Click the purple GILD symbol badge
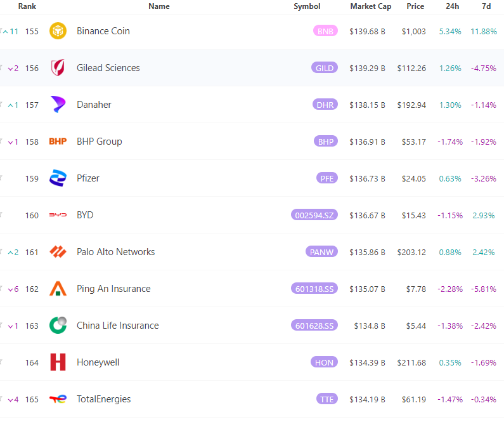504x422 pixels. 325,68
